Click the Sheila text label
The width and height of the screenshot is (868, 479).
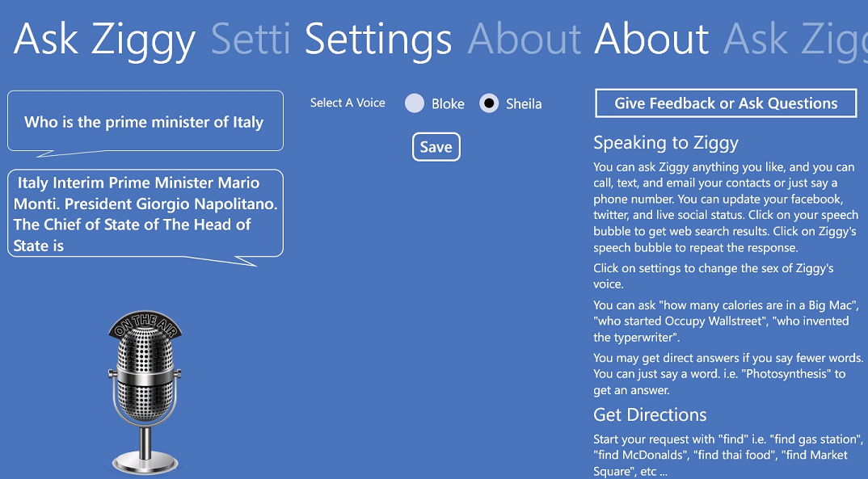(524, 104)
